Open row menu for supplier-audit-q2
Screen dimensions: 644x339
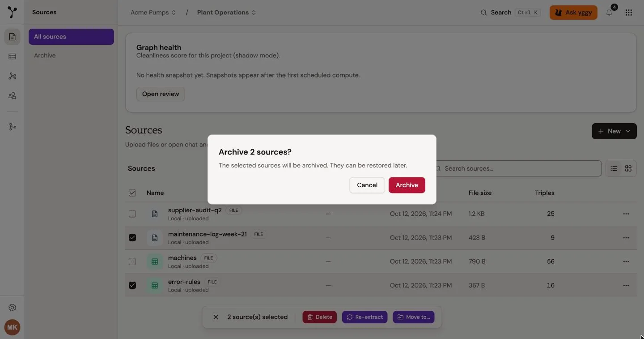[626, 214]
